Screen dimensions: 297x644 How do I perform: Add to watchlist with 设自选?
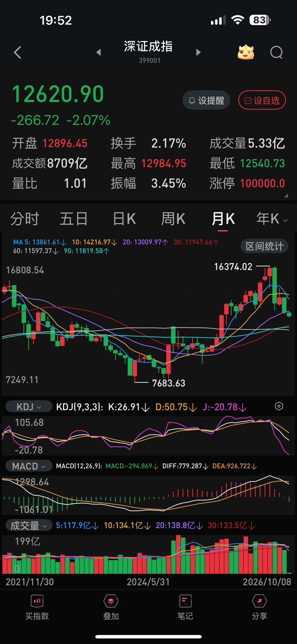pos(262,100)
